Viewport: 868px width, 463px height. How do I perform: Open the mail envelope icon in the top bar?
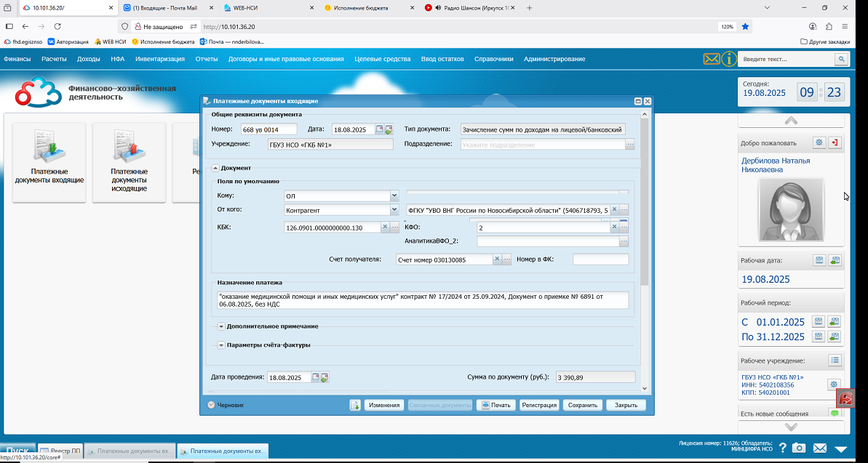712,59
